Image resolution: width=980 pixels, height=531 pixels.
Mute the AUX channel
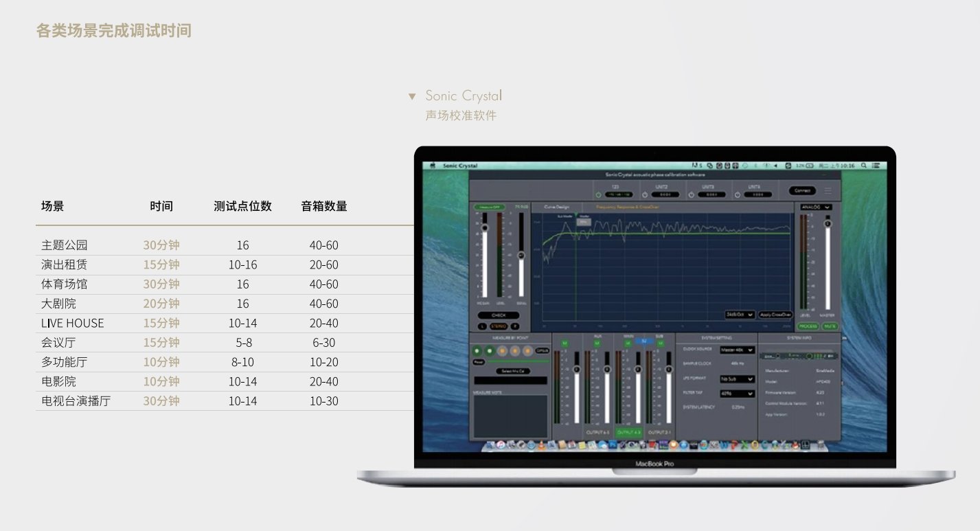click(x=597, y=343)
